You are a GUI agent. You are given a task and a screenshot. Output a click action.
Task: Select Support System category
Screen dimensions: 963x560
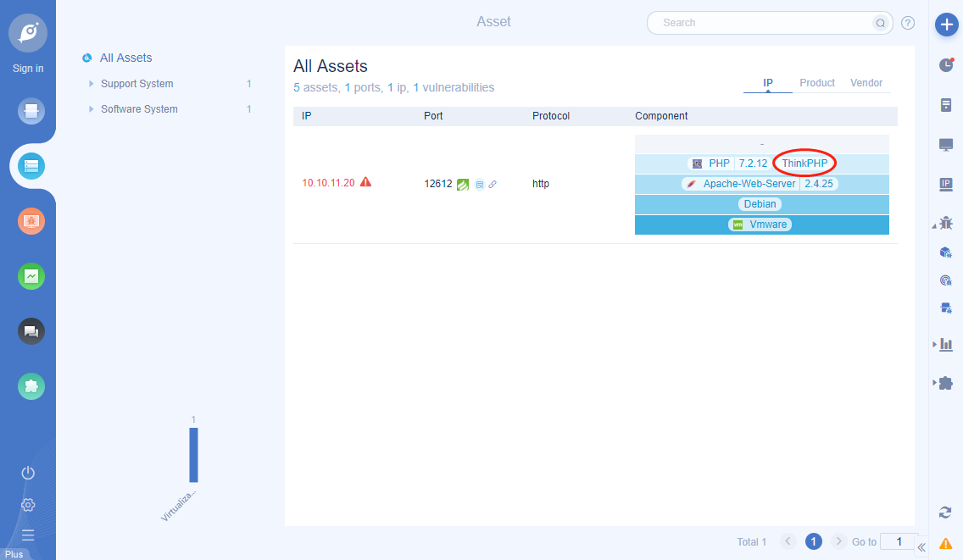[x=137, y=84]
